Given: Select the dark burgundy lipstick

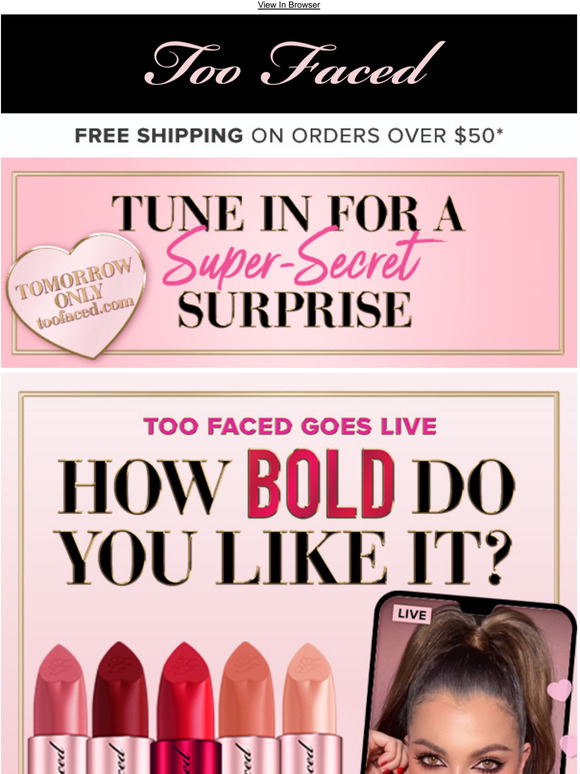Looking at the screenshot, I should point(120,708).
